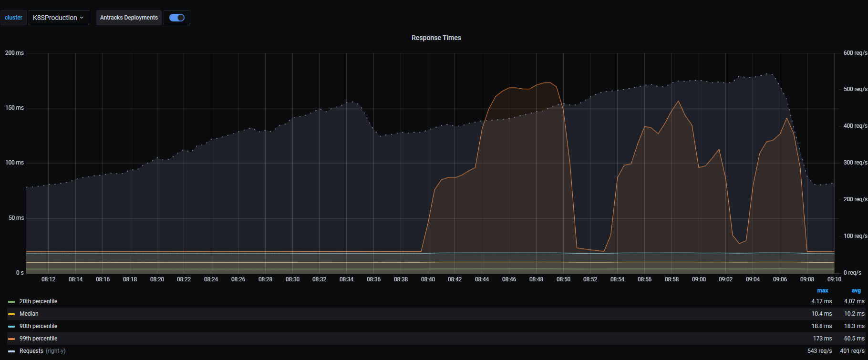
Task: Toggle the 20th percentile series in legend
Action: [38, 301]
